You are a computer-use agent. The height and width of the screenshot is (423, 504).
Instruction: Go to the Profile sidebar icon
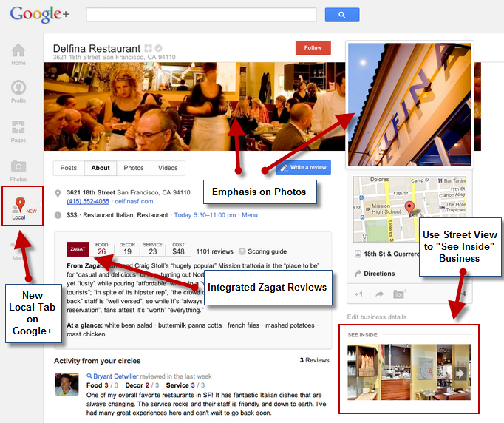click(x=18, y=87)
